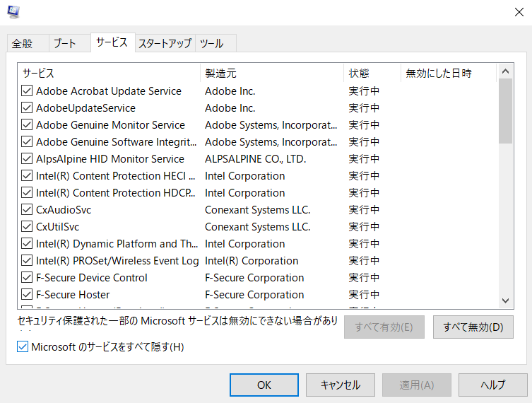
Task: Uncheck the CxUtilSvc service
Action: pos(27,226)
